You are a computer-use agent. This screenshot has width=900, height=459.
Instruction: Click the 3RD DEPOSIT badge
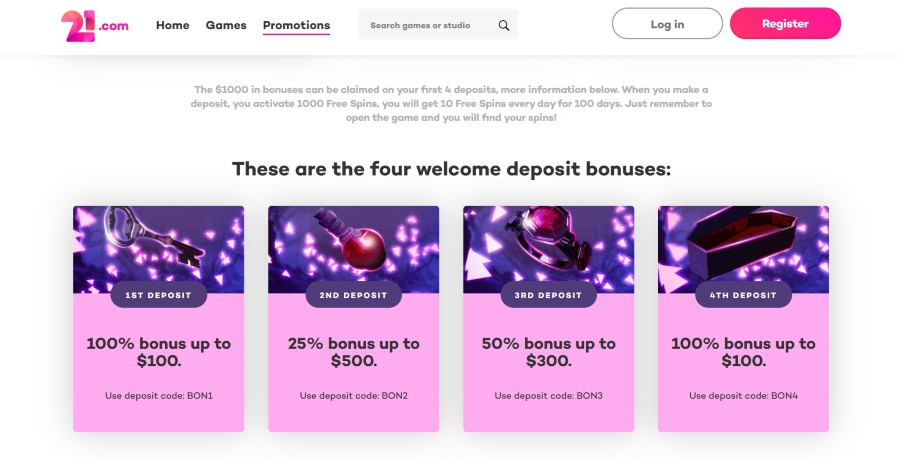(548, 294)
